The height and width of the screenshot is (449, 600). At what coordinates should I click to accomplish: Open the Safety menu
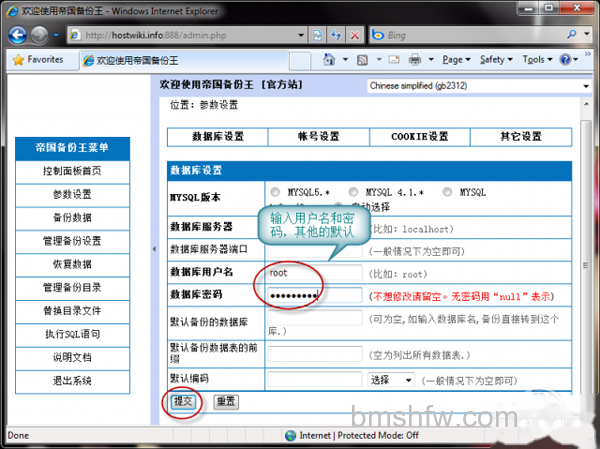coord(496,60)
